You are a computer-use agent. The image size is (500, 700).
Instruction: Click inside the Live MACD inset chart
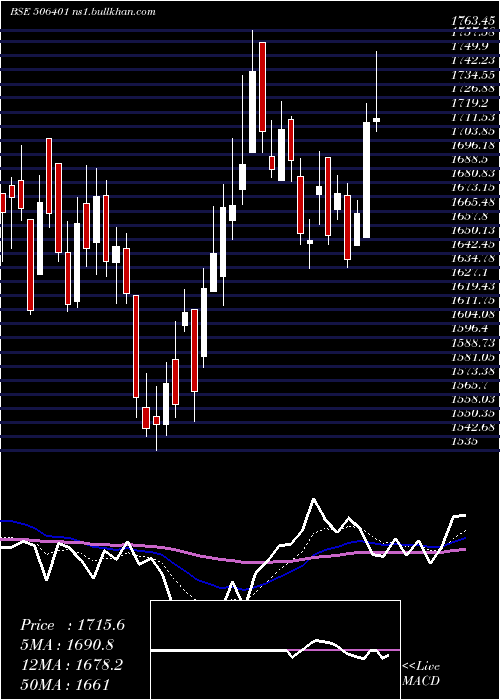click(x=275, y=650)
